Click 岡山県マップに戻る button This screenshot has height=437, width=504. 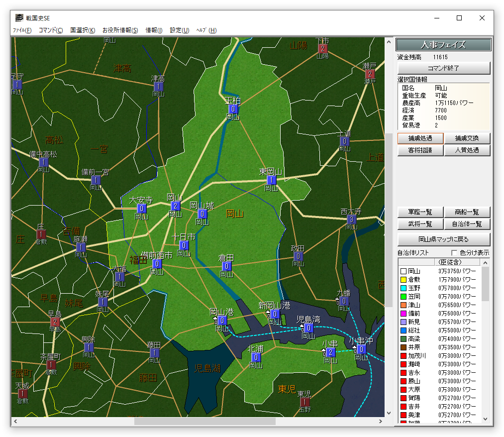(x=443, y=239)
